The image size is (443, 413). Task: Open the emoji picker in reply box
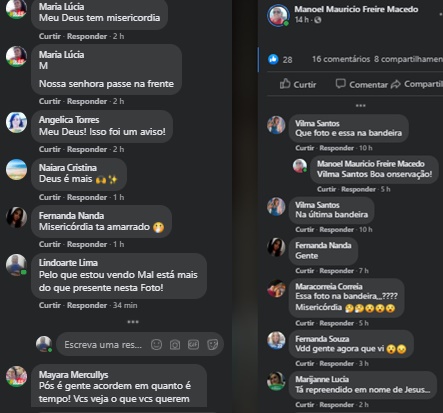point(156,344)
